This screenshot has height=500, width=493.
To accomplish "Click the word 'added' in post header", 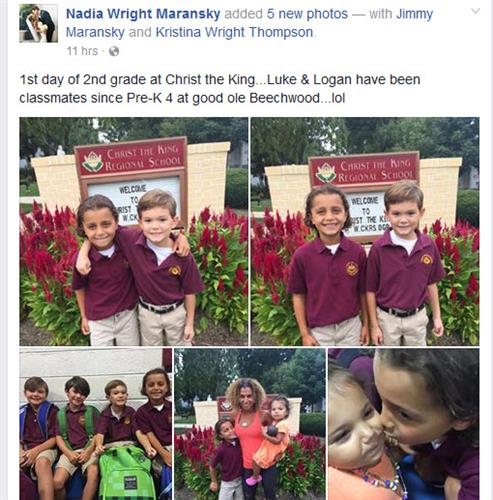I will [x=243, y=14].
